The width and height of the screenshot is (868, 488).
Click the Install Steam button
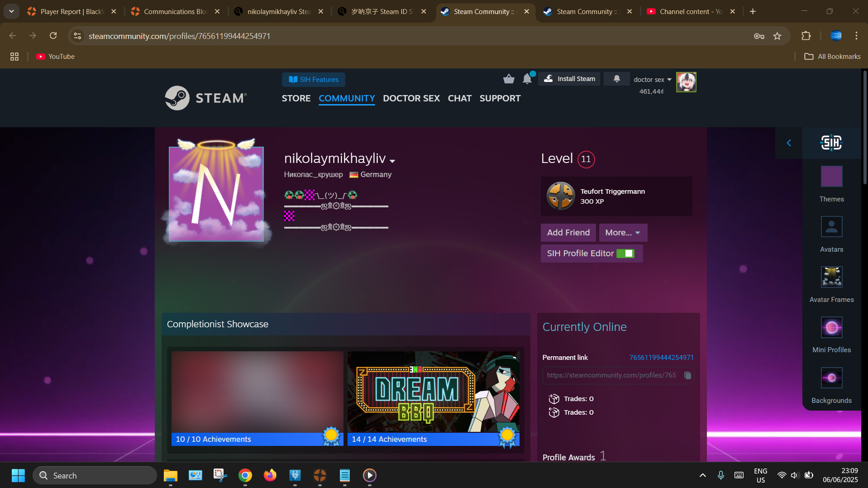click(x=569, y=79)
